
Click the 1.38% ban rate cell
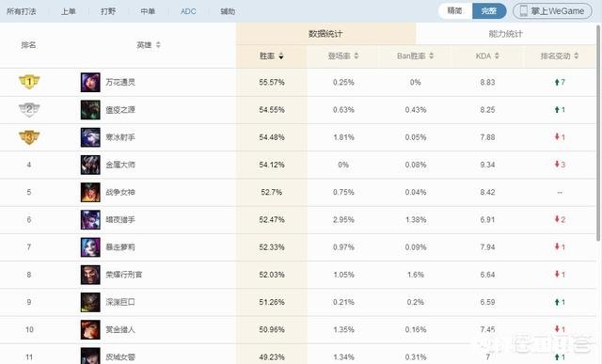[x=416, y=220]
